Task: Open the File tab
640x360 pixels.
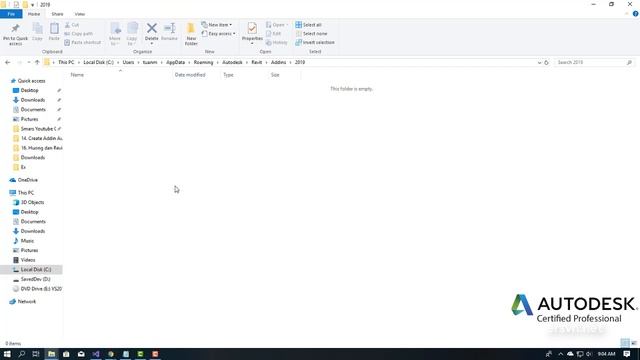Action: tap(11, 14)
